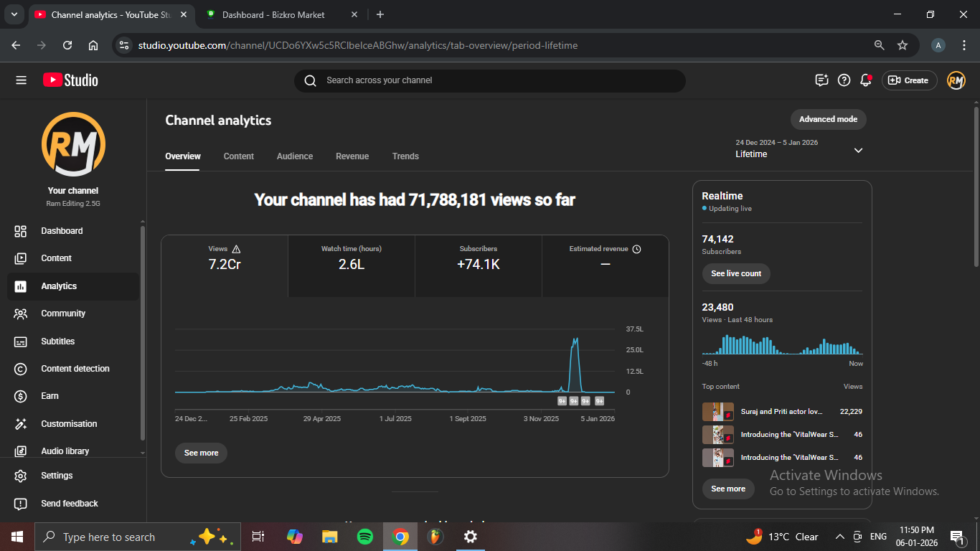
Task: Click the Subtitles icon in sidebar
Action: [21, 342]
